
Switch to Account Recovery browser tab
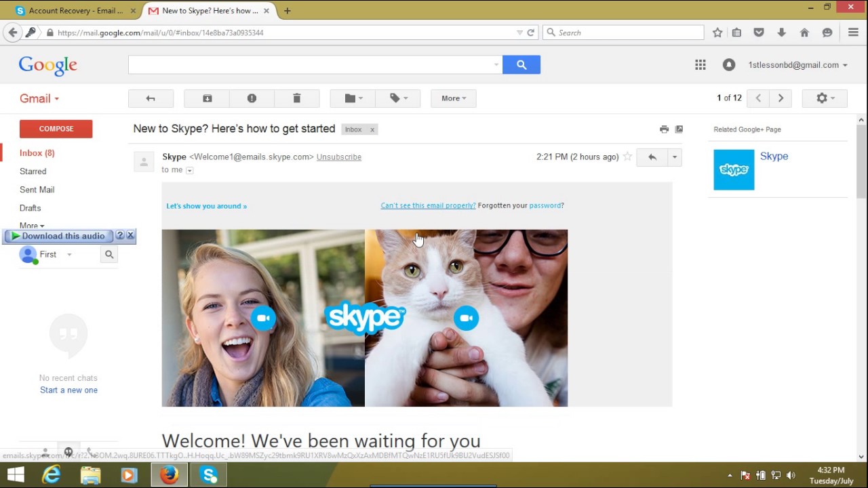point(75,11)
